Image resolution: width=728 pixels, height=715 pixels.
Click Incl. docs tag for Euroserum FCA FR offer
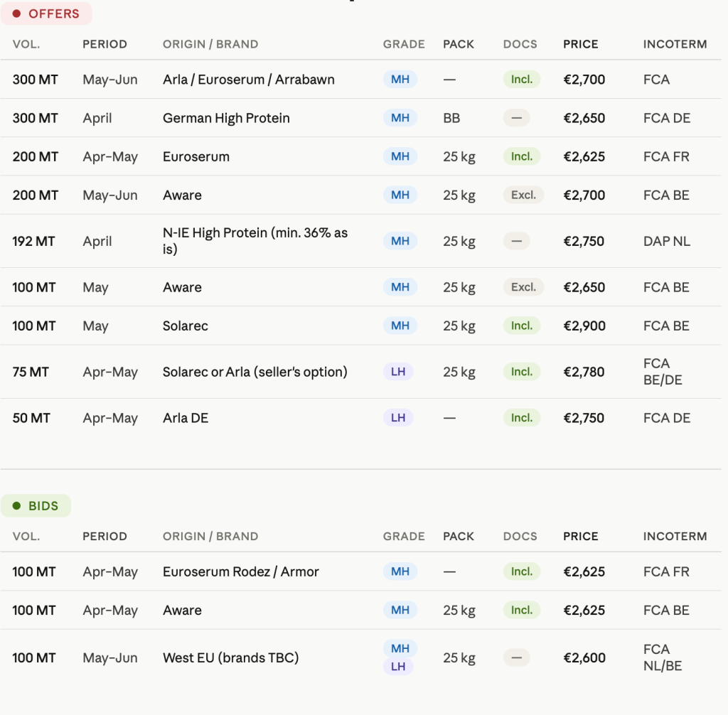tap(521, 156)
